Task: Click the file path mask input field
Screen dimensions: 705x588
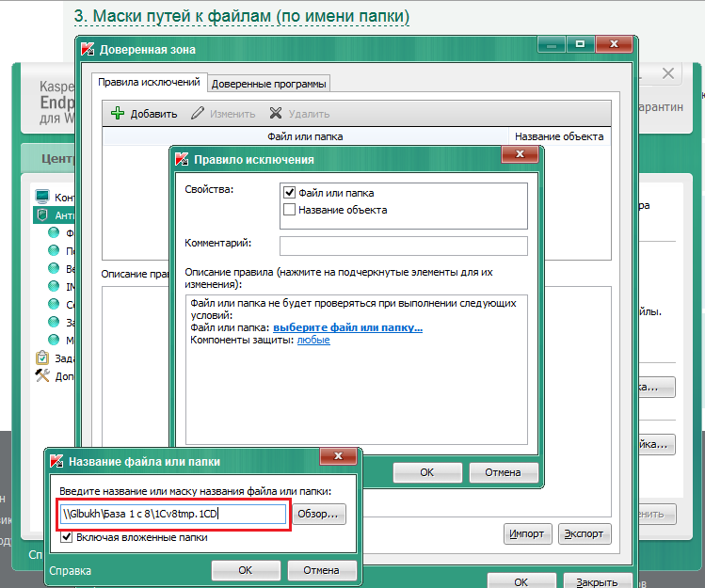Action: [172, 514]
